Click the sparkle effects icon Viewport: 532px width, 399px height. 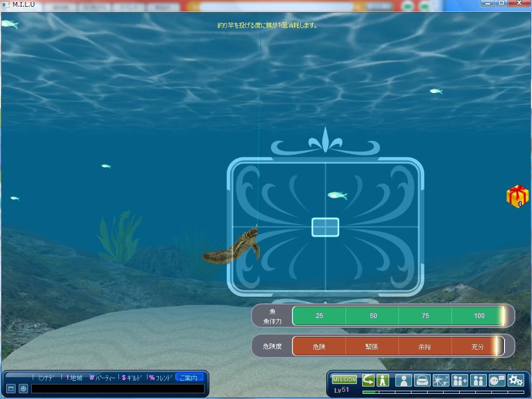tap(441, 380)
